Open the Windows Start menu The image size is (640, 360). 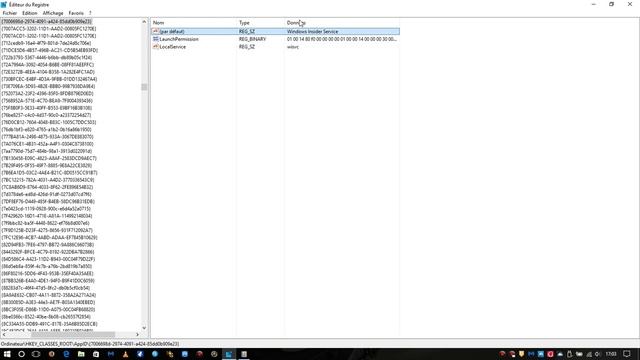pos(7,354)
